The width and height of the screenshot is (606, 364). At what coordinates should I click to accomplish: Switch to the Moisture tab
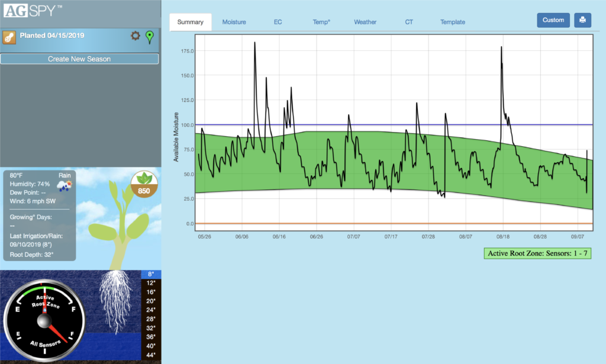coord(234,22)
